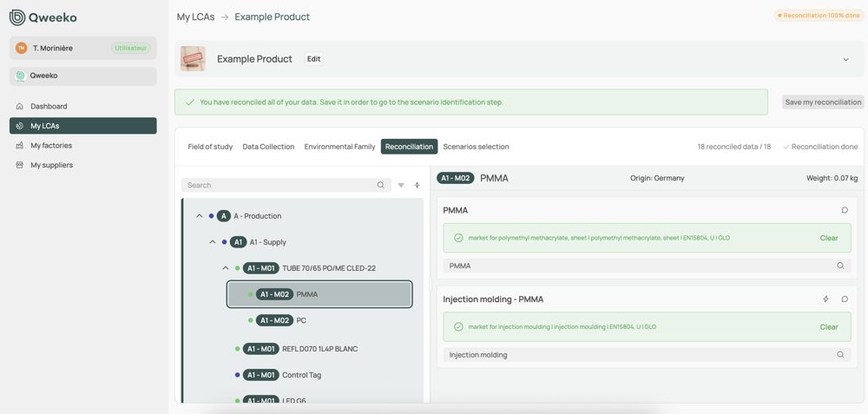
Task: Navigate to My LCAs breadcrumb
Action: pyautogui.click(x=195, y=16)
